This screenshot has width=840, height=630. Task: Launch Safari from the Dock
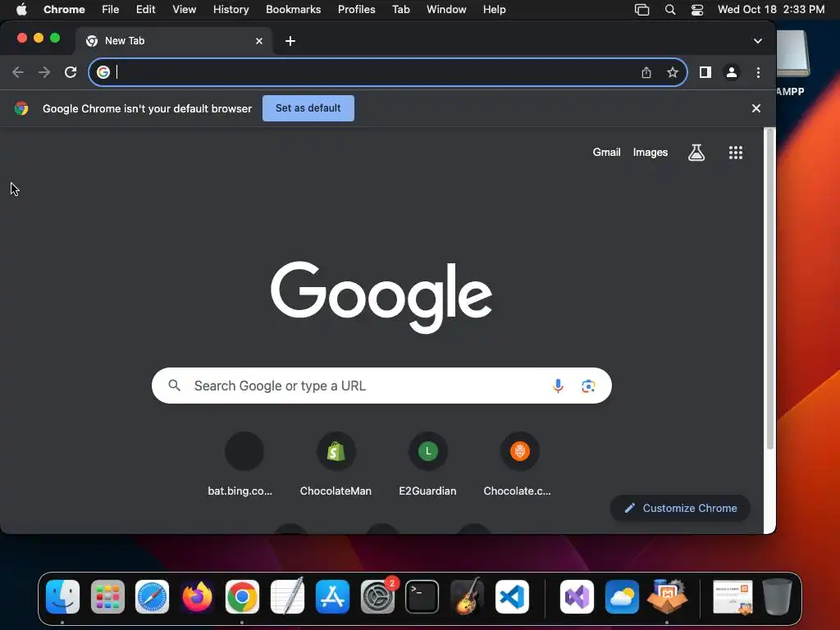[152, 596]
